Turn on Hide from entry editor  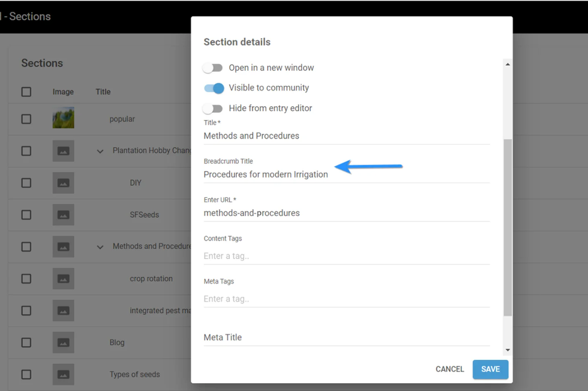[213, 108]
